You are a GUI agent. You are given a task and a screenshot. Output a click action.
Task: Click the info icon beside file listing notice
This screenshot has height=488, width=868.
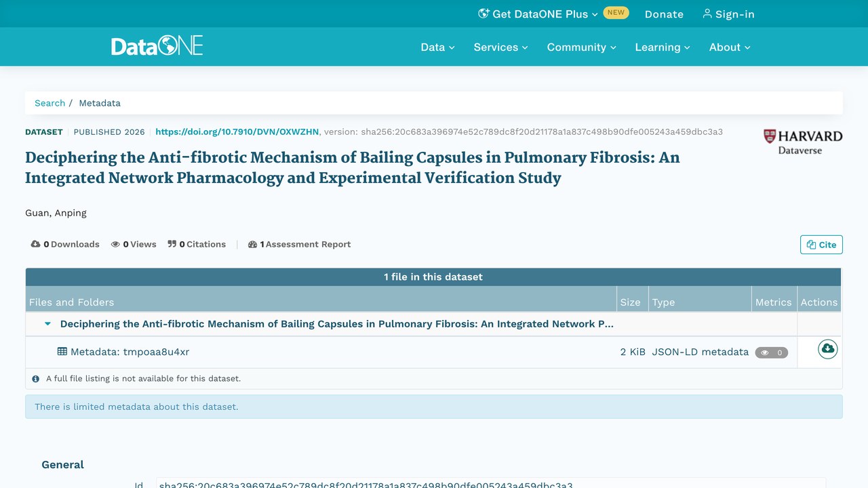36,379
